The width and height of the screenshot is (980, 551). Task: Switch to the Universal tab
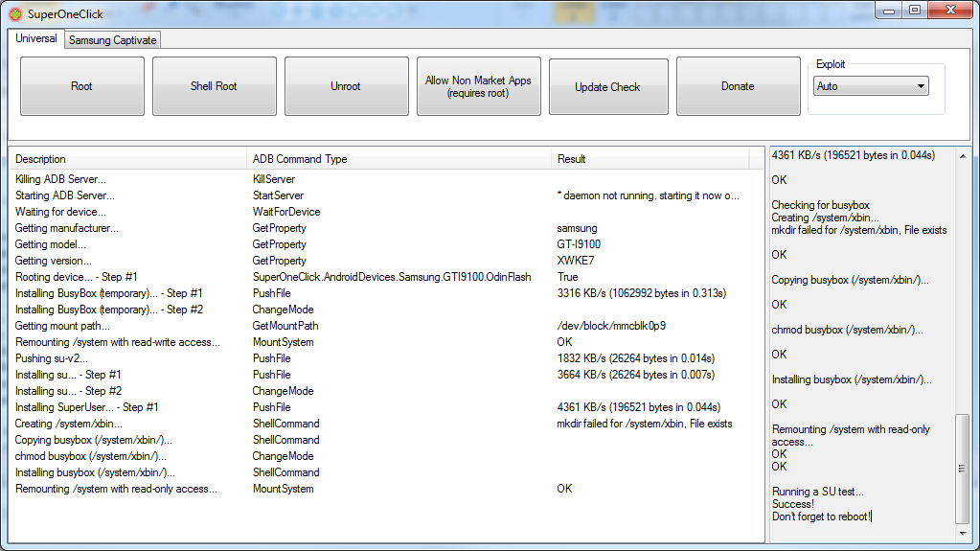coord(36,38)
